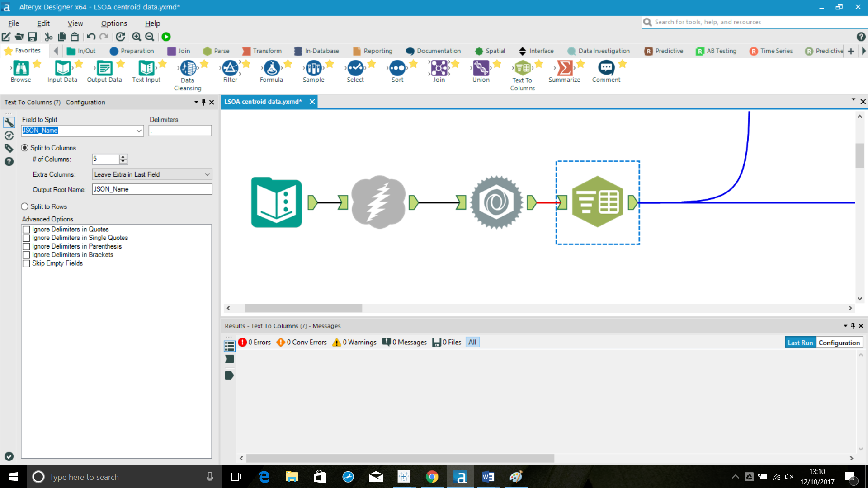Pick the Text To Columns palette tool
The height and width of the screenshot is (488, 868).
pos(523,75)
